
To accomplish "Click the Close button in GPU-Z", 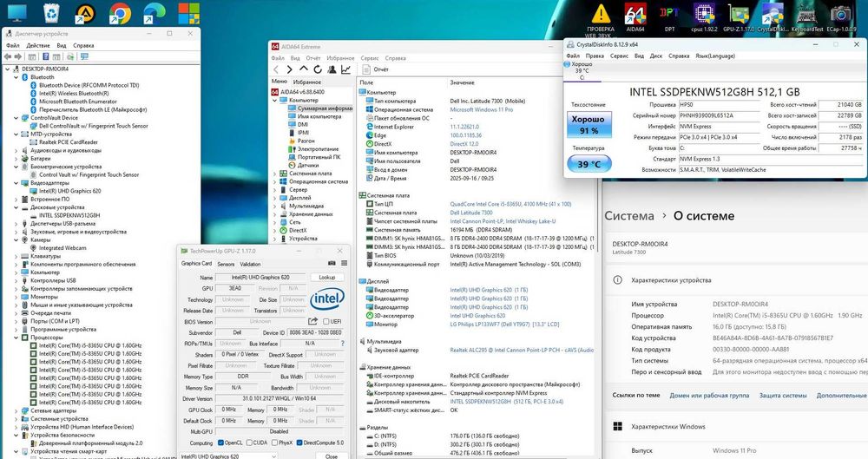I will tap(331, 456).
